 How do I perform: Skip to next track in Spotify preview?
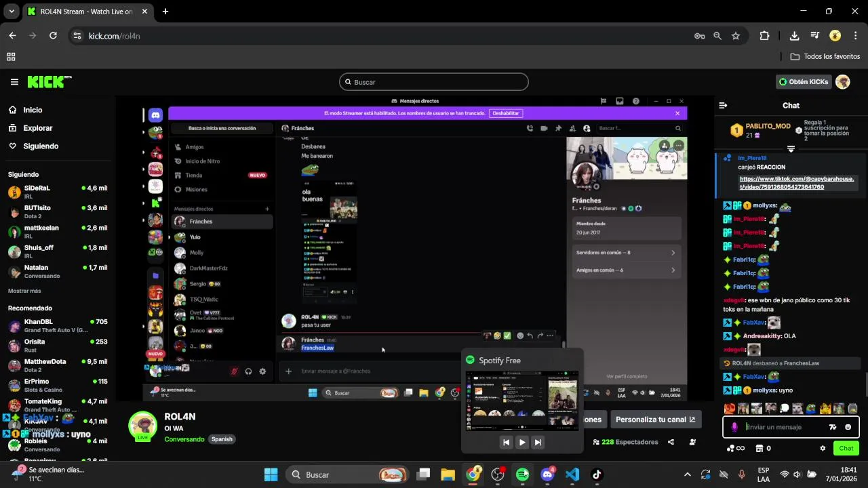point(538,442)
